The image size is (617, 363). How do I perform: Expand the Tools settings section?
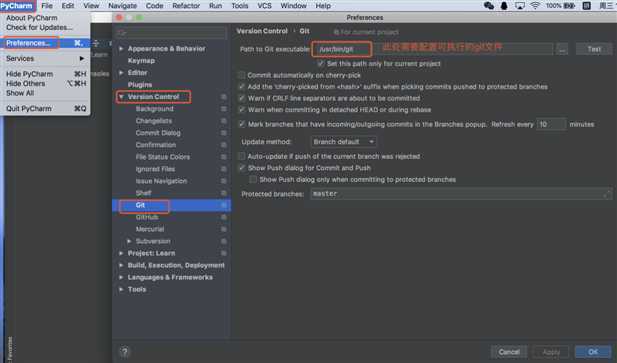pos(121,289)
